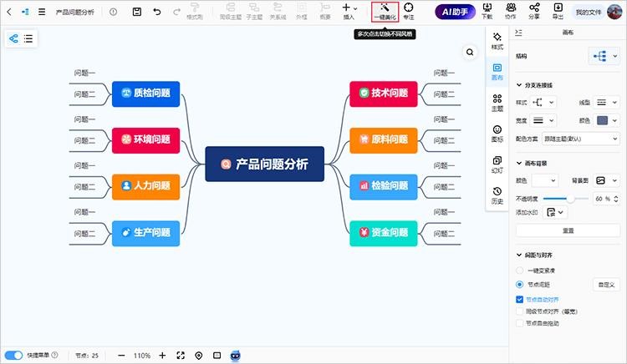Click the 重置 reset button

click(x=568, y=230)
